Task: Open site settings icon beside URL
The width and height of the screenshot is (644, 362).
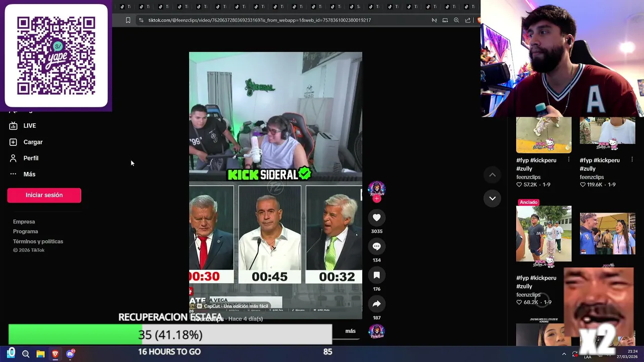Action: click(x=141, y=20)
